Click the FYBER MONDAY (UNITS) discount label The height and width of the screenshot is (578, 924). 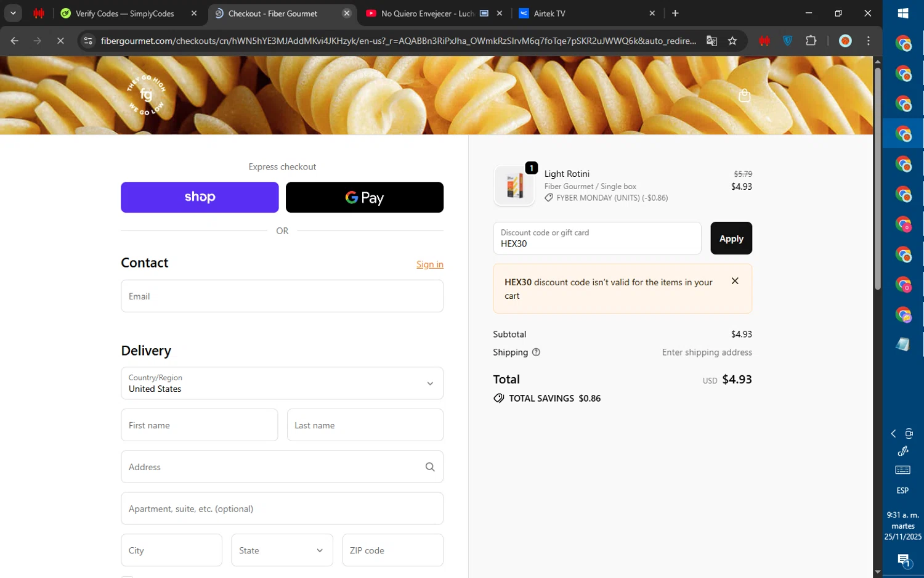tap(612, 198)
